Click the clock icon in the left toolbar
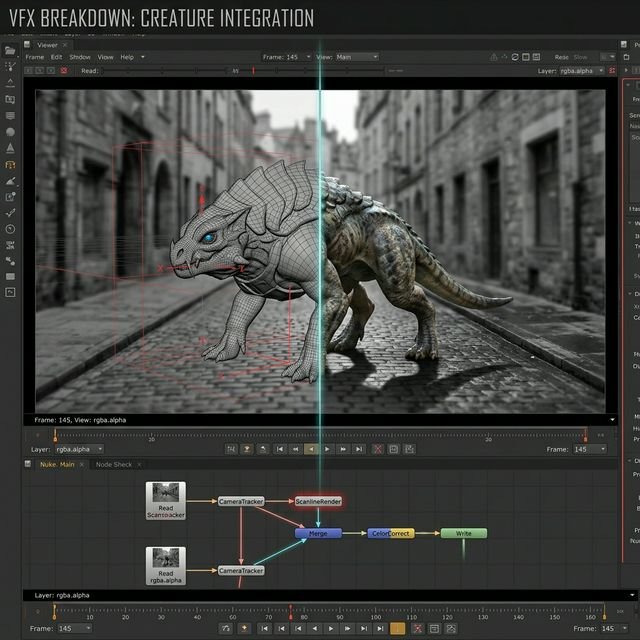 [x=10, y=229]
